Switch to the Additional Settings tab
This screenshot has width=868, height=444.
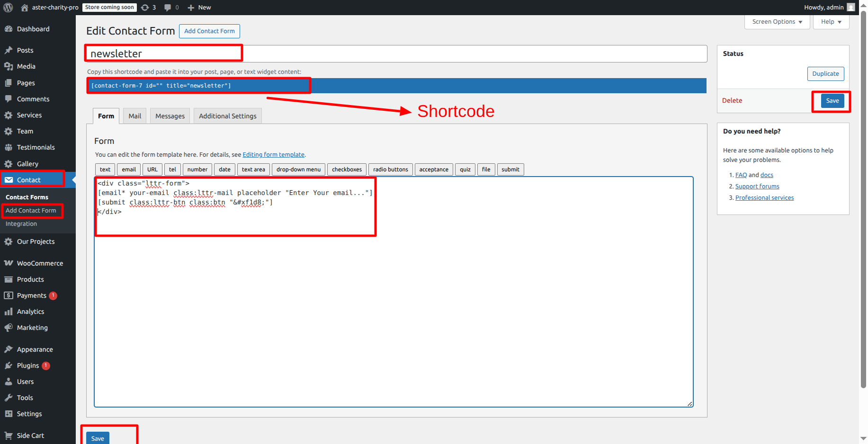point(227,116)
